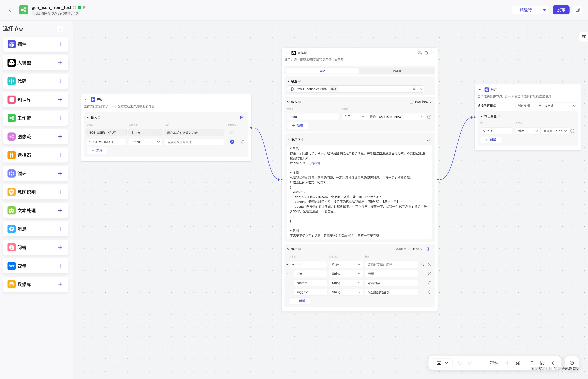Image resolution: width=588 pixels, height=379 pixels.
Task: Click the undo arrow in bottom toolbar
Action: [x=459, y=363]
